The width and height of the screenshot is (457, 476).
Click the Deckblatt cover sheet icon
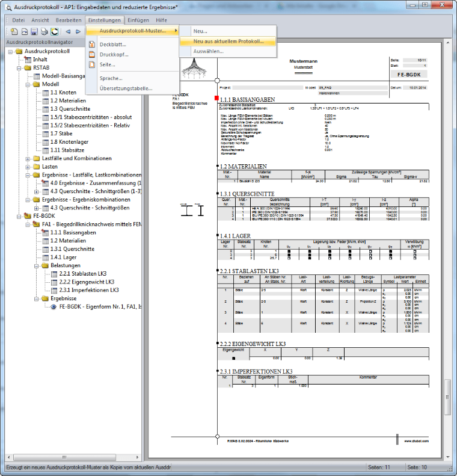[92, 45]
